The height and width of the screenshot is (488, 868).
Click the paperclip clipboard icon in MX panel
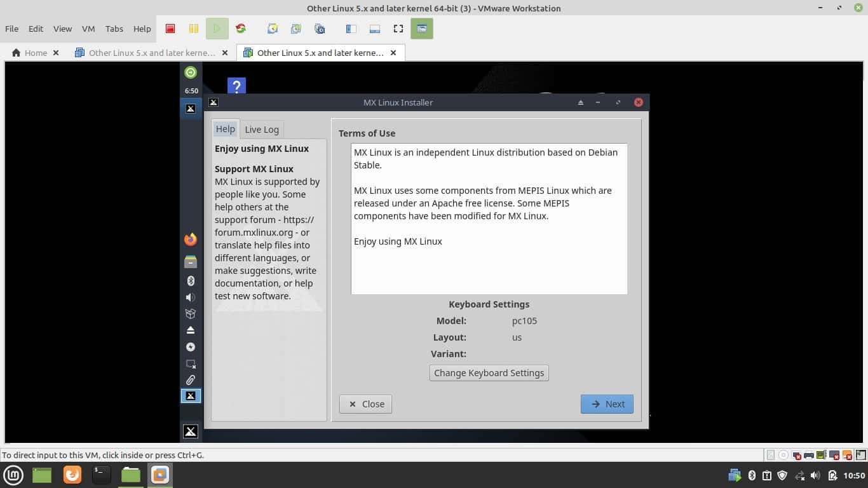pos(191,380)
